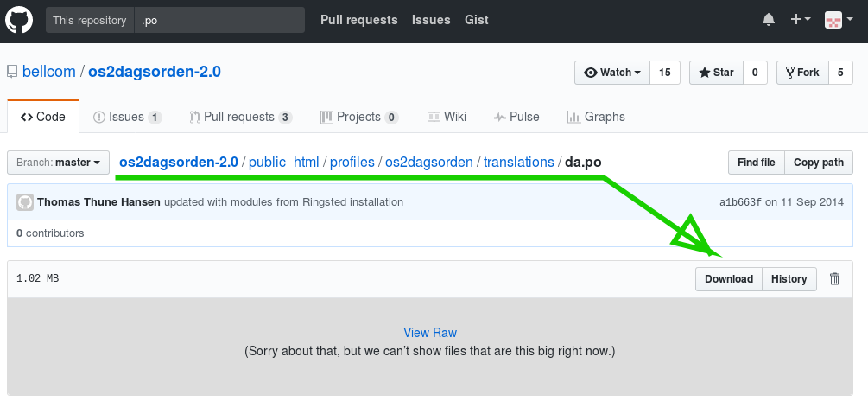This screenshot has width=868, height=408.
Task: Star the repository
Action: 716,73
